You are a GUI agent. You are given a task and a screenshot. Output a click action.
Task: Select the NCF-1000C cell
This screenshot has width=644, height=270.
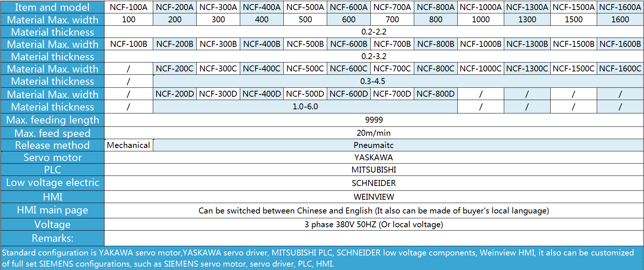(x=481, y=68)
